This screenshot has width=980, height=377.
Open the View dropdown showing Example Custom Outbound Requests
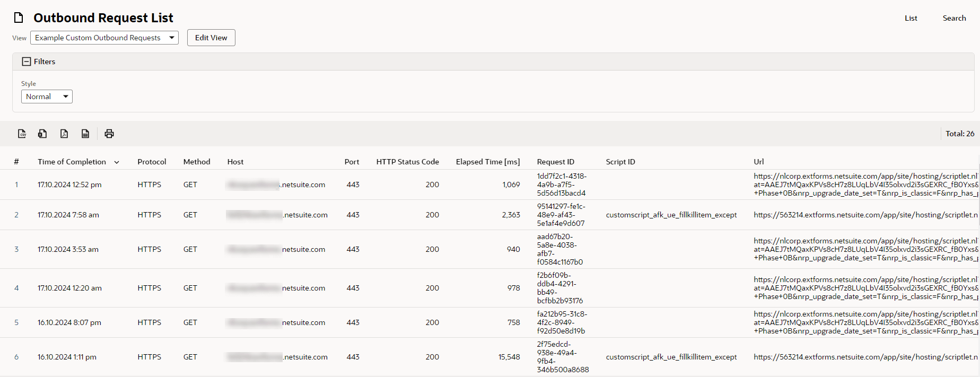tap(104, 38)
